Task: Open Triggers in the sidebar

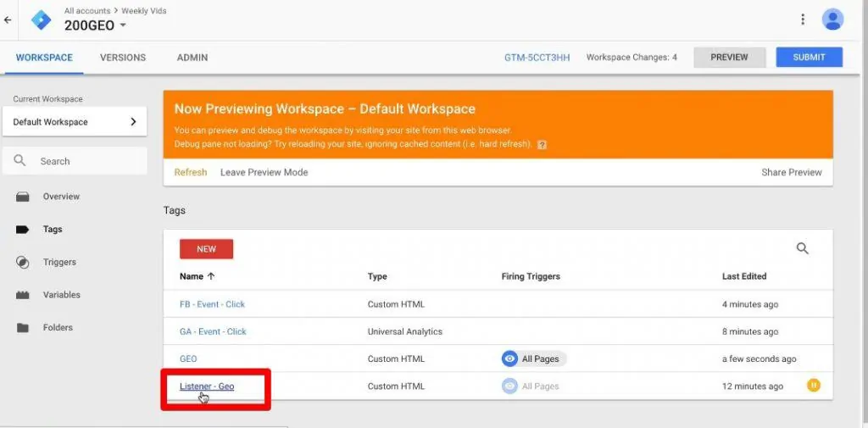Action: pyautogui.click(x=60, y=262)
